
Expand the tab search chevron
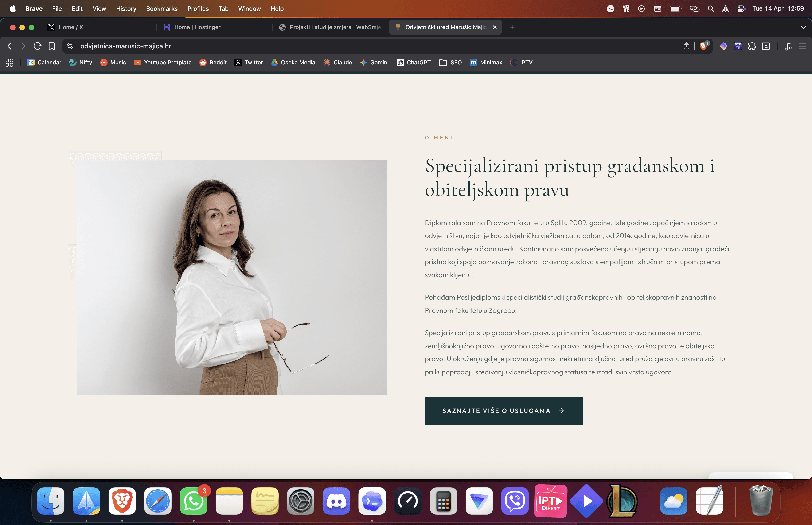[x=803, y=27]
